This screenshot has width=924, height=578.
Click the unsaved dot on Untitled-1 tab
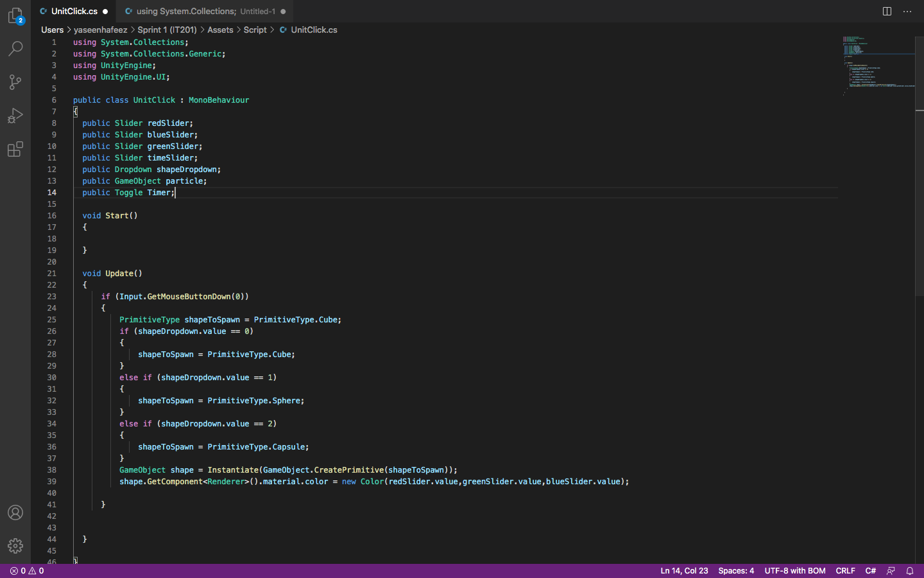(x=283, y=12)
